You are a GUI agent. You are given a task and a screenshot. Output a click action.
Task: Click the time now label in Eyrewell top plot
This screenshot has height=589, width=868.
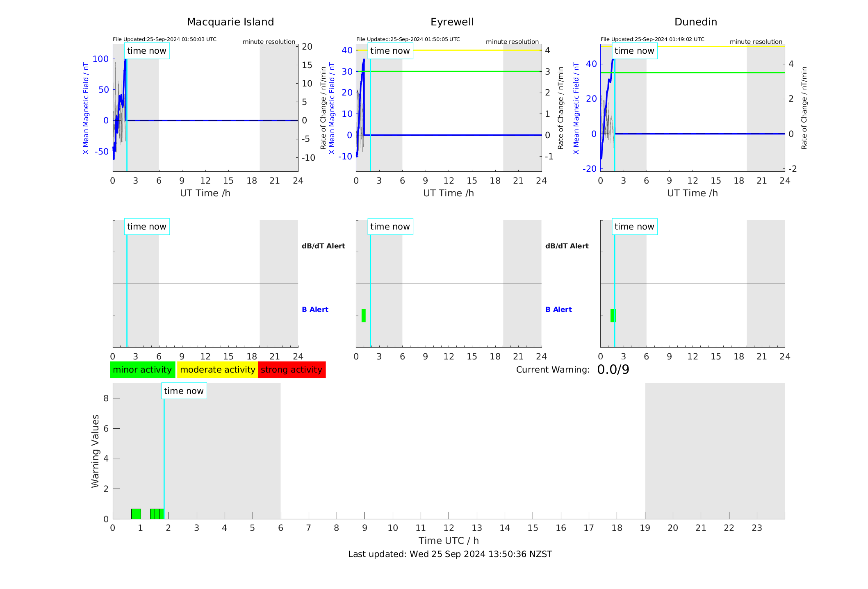pos(390,51)
